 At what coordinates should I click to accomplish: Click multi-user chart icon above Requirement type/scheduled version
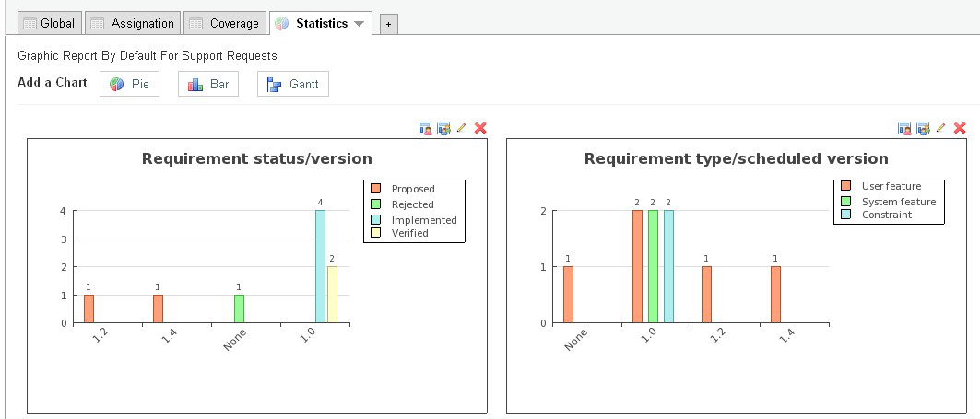point(923,128)
